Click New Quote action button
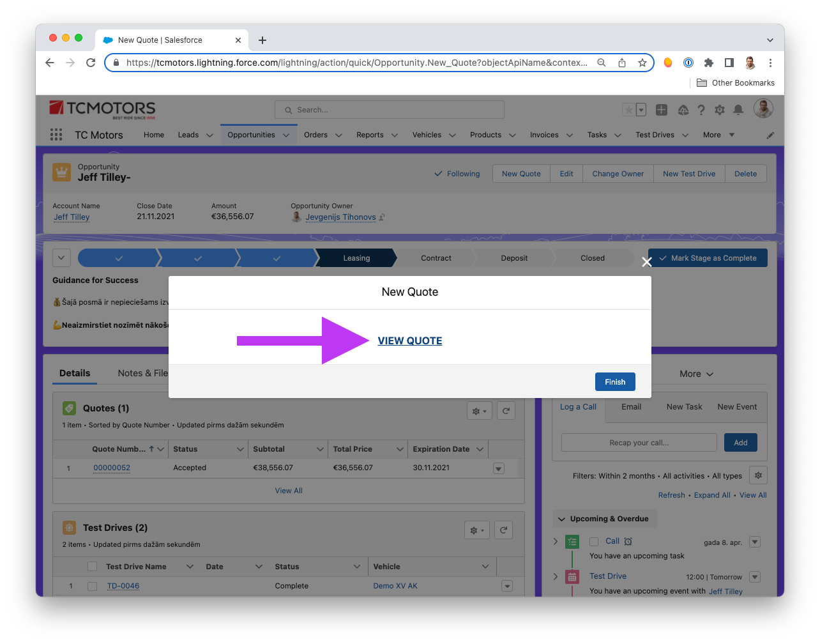This screenshot has height=644, width=820. point(521,174)
